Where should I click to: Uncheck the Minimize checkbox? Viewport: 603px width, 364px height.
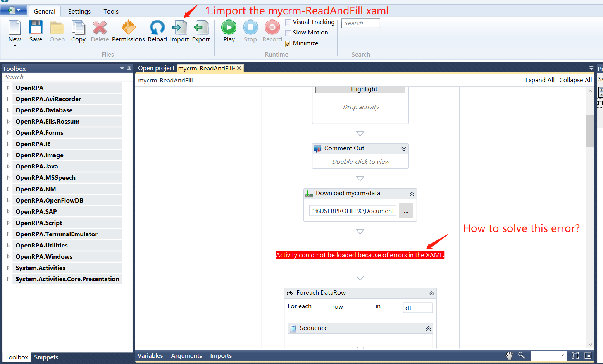point(288,44)
